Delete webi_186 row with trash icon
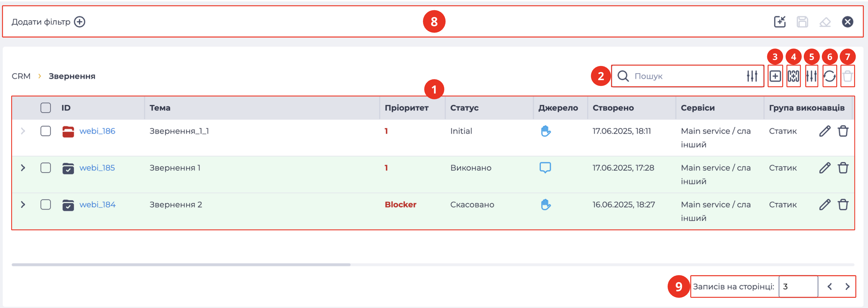Screen dimensions: 868x308 coord(843,131)
